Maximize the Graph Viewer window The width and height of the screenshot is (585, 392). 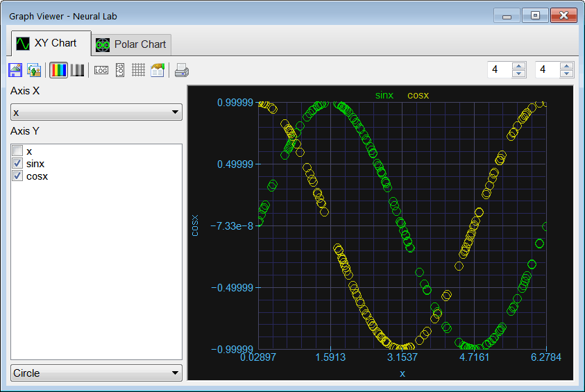535,16
